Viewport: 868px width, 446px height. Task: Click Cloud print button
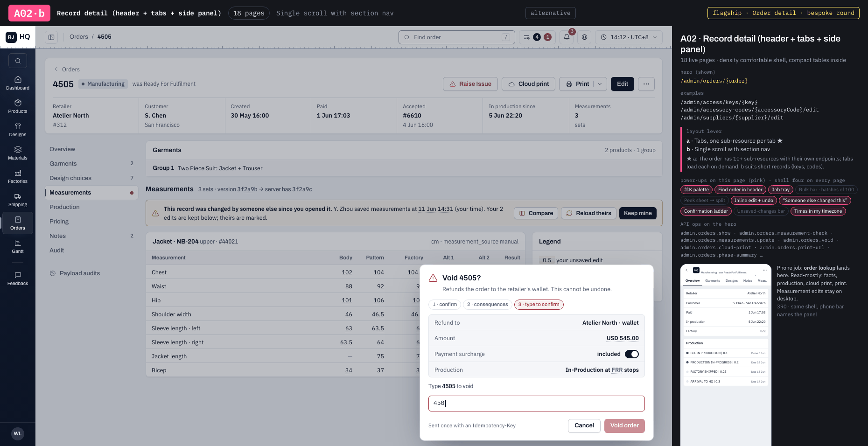tap(529, 84)
